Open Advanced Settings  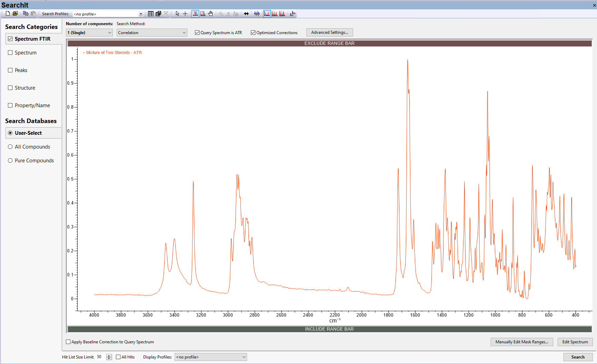(330, 32)
